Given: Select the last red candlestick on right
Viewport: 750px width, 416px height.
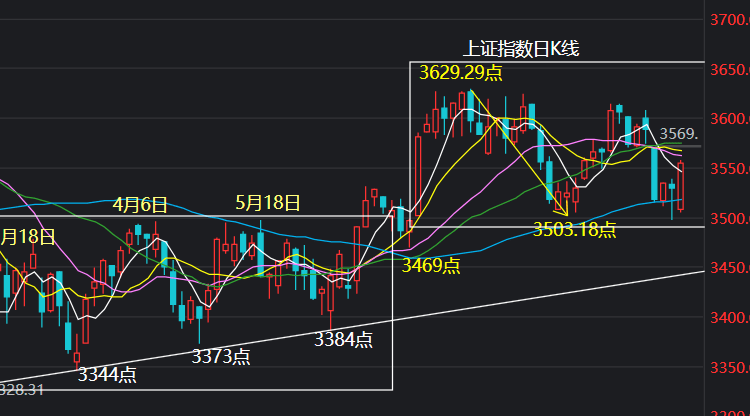Looking at the screenshot, I should pyautogui.click(x=681, y=186).
